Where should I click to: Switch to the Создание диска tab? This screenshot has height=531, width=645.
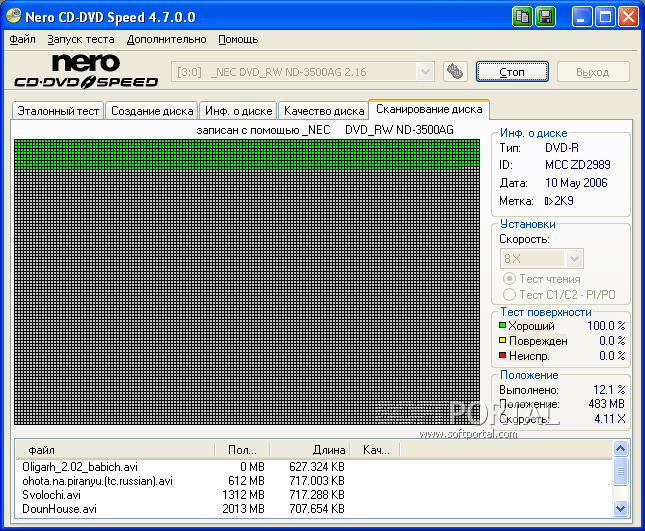coord(152,111)
